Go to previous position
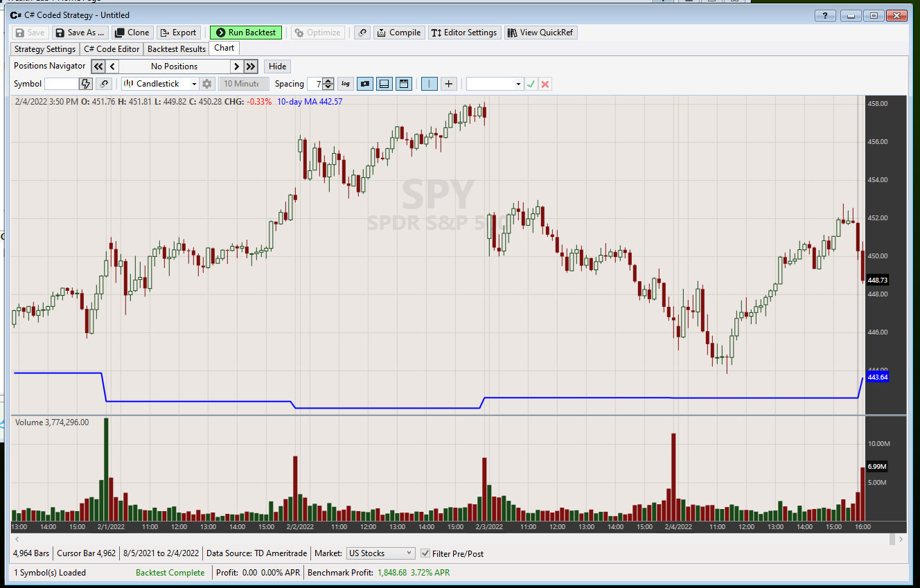Viewport: 920px width, 588px height. coord(112,66)
